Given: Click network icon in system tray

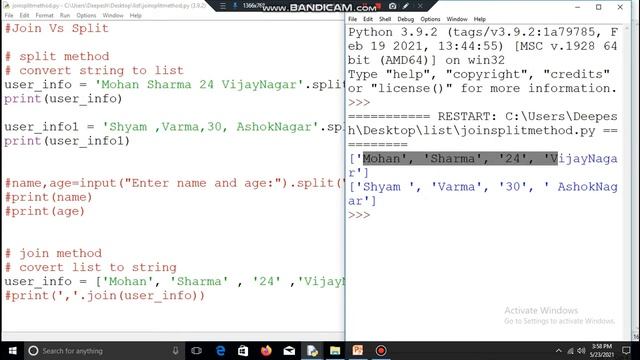Looking at the screenshot, I should point(571,351).
